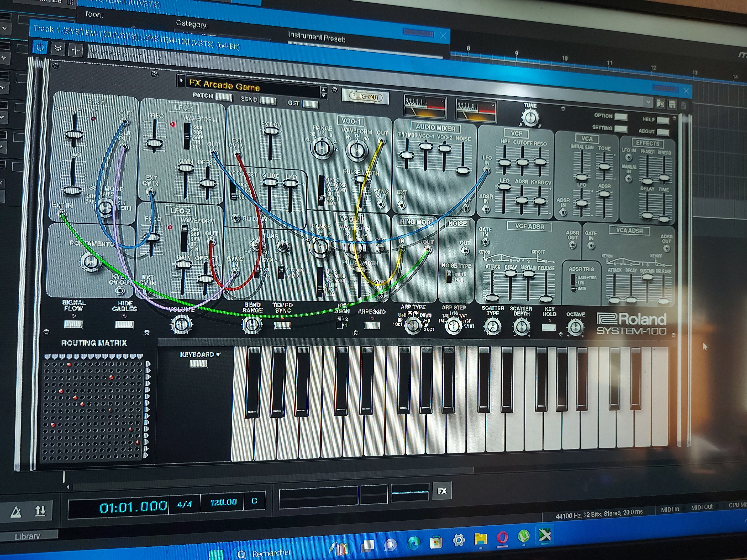Switch the NOISE TYPE white/pink selector

coord(449,277)
